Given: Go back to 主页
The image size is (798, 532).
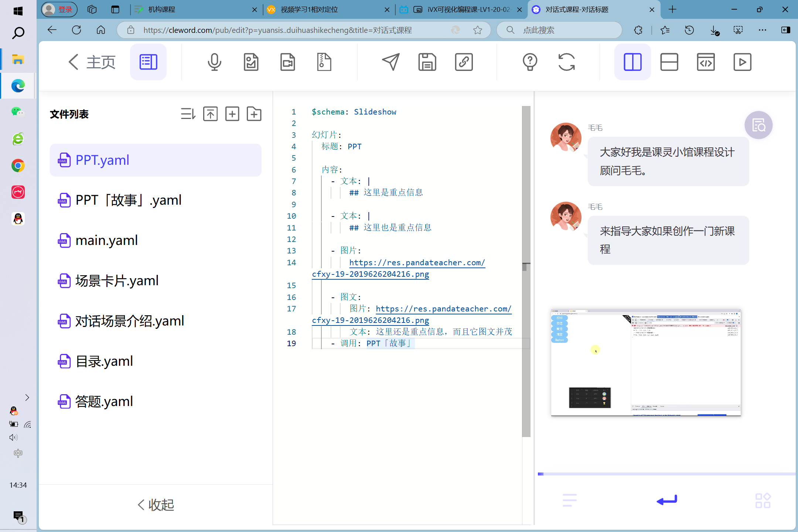Looking at the screenshot, I should pos(92,62).
